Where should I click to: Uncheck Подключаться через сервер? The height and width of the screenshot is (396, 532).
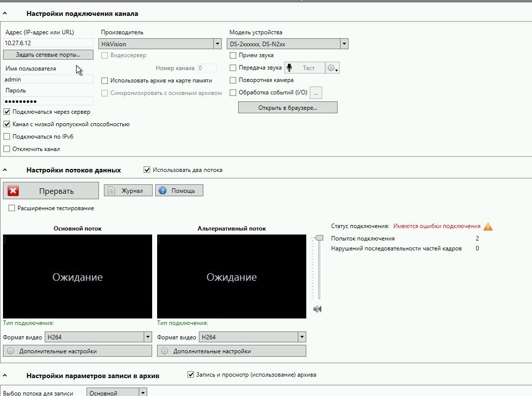pos(7,111)
